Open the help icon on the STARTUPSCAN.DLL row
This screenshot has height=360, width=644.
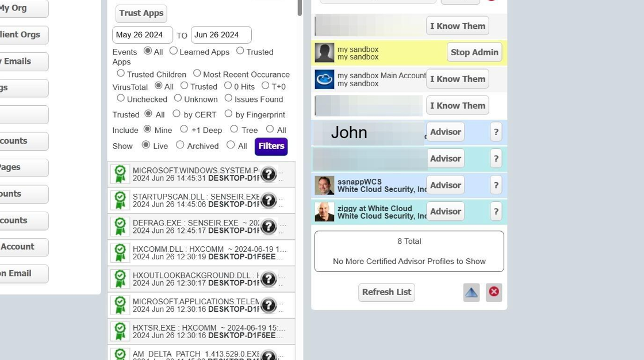(x=269, y=200)
